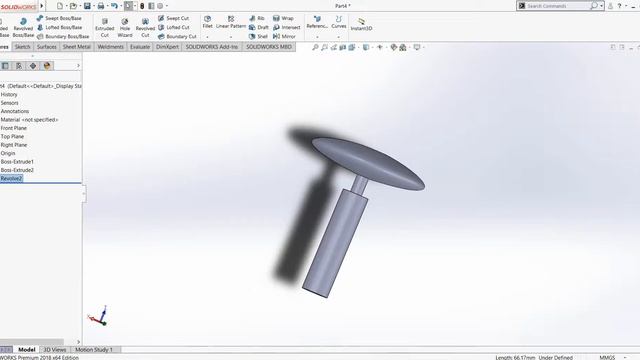Select the Draft tool
The height and width of the screenshot is (360, 640).
point(259,27)
